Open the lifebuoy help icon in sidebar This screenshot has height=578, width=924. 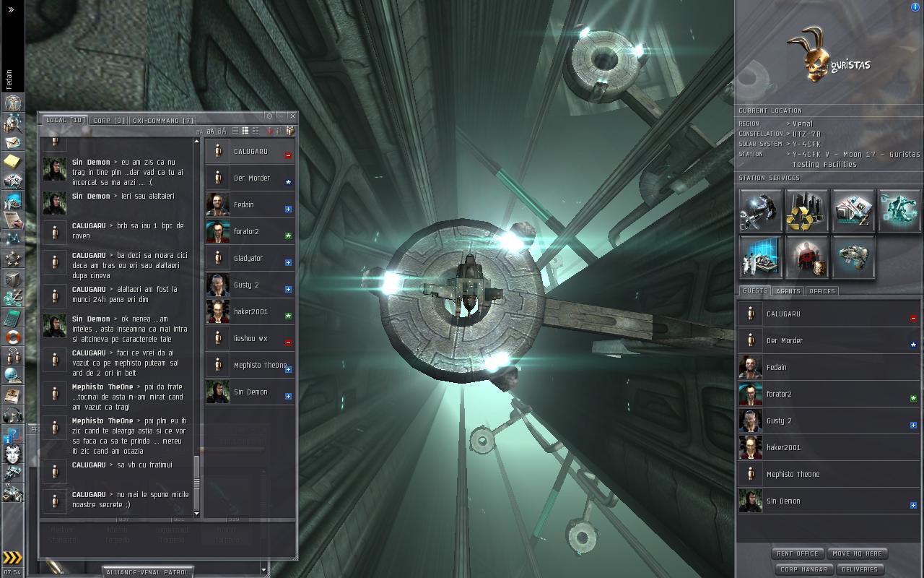coord(12,337)
